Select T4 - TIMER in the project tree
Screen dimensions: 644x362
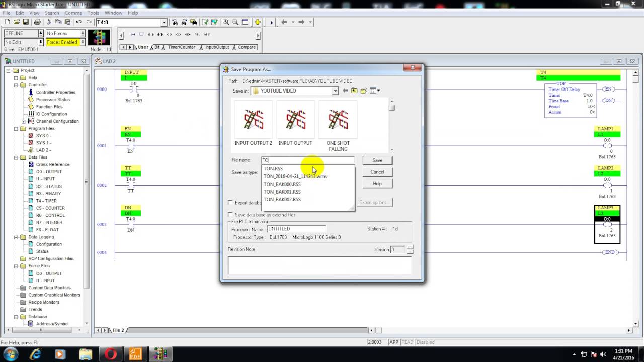tap(46, 201)
